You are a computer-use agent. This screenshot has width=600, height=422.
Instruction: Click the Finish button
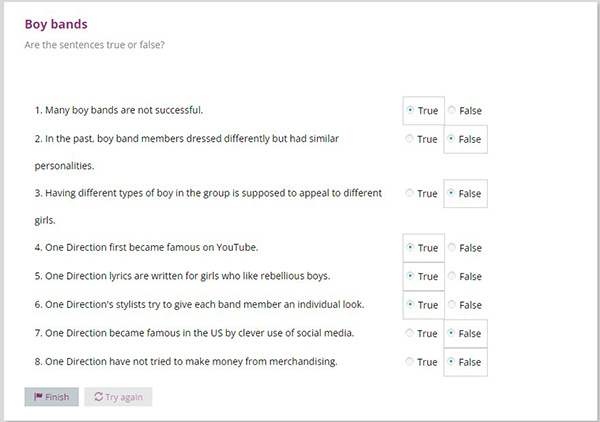coord(52,397)
